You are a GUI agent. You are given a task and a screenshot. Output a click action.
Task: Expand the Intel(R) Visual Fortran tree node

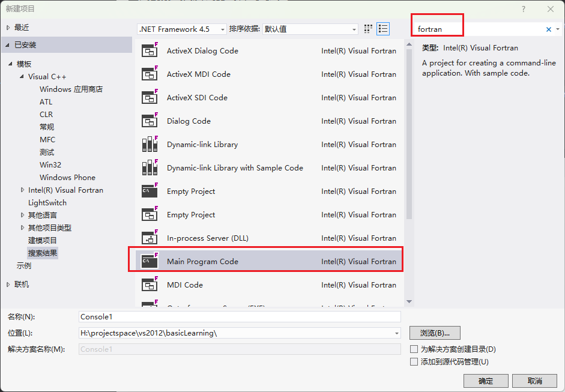click(23, 190)
